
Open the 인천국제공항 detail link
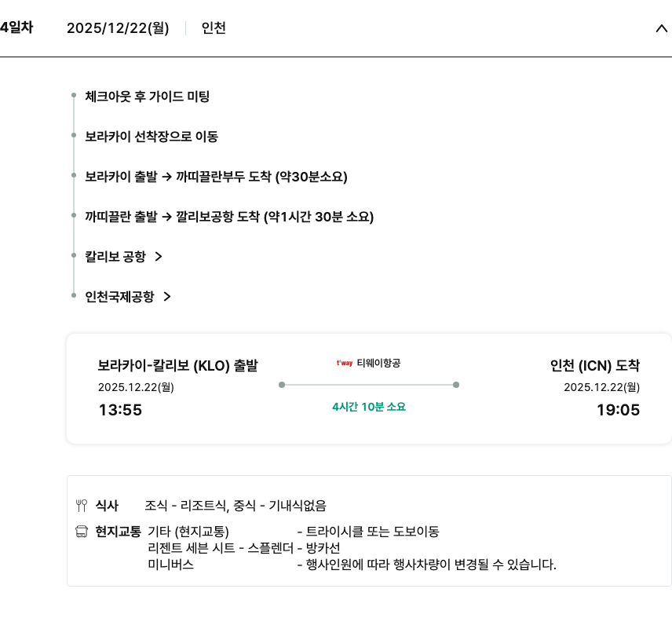119,296
